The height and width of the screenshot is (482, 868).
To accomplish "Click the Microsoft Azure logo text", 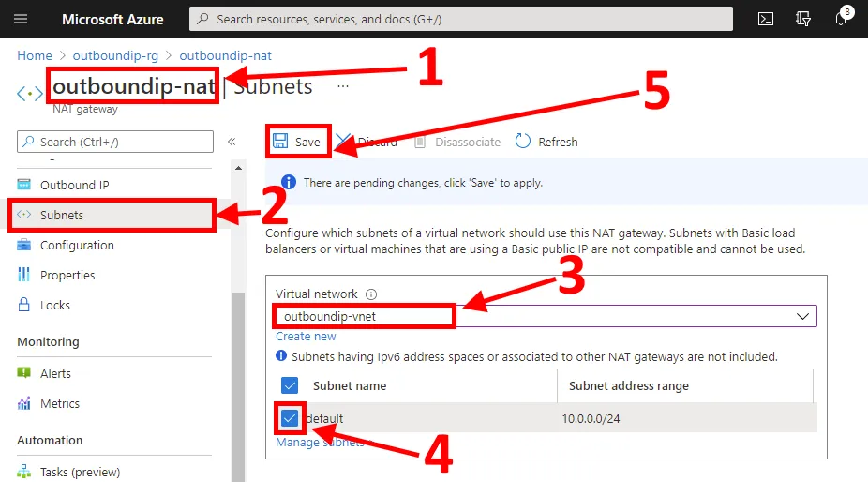I will (x=112, y=19).
